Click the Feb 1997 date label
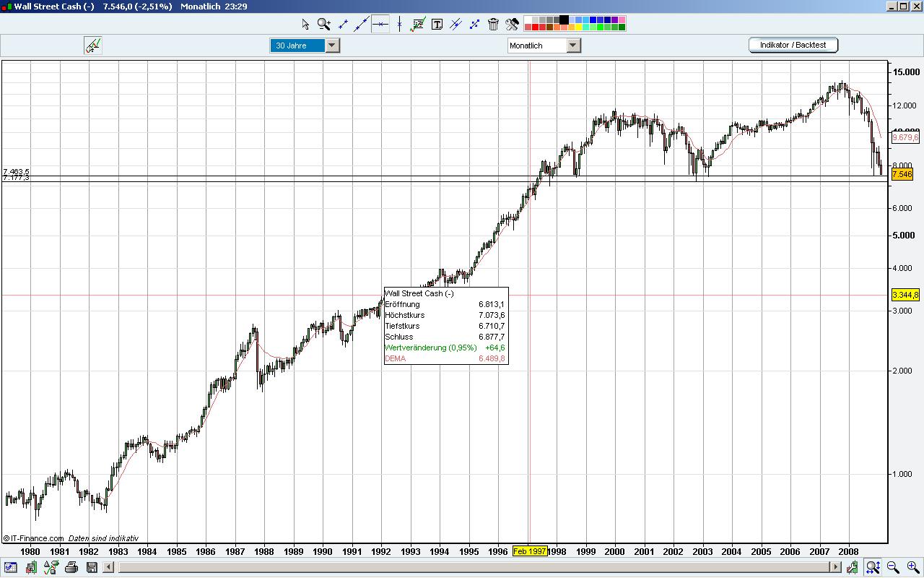This screenshot has height=578, width=924. tap(530, 551)
